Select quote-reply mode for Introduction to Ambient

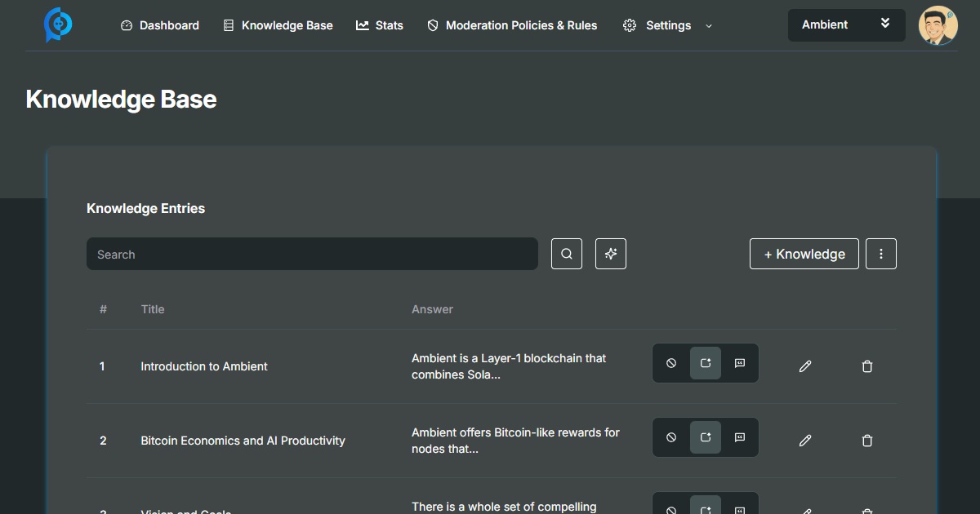(740, 363)
